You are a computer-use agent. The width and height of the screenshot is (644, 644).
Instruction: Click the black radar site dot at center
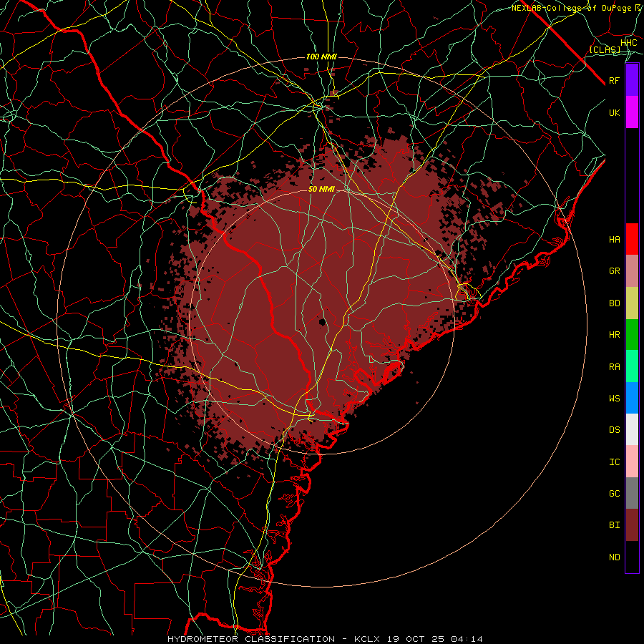322,321
